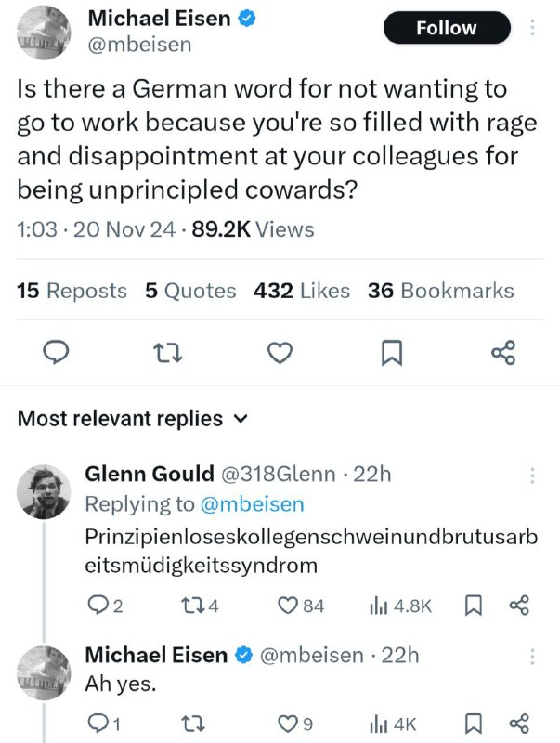Open Glenn Gould's profile picture
Viewport: 560px width, 743px height.
pyautogui.click(x=44, y=492)
